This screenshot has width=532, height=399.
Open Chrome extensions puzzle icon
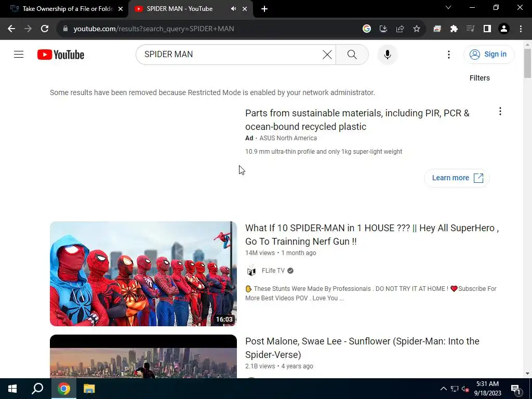point(454,29)
